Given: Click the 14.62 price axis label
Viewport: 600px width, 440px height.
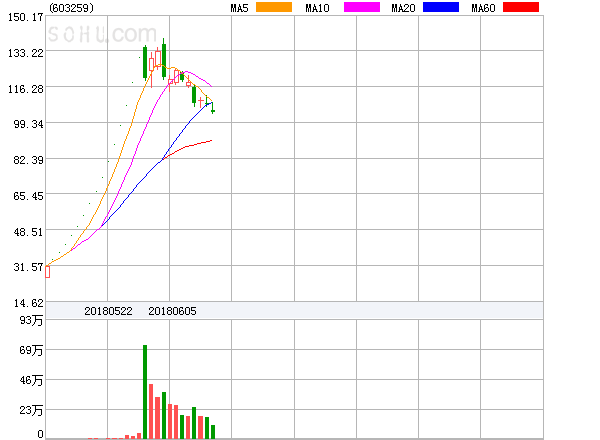Looking at the screenshot, I should [x=28, y=303].
